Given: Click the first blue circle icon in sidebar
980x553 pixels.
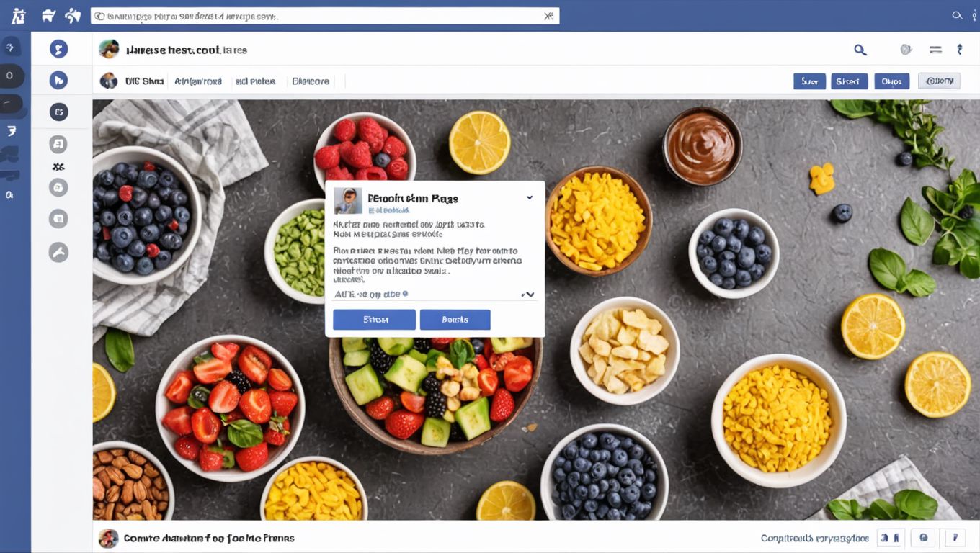Looking at the screenshot, I should click(x=58, y=49).
